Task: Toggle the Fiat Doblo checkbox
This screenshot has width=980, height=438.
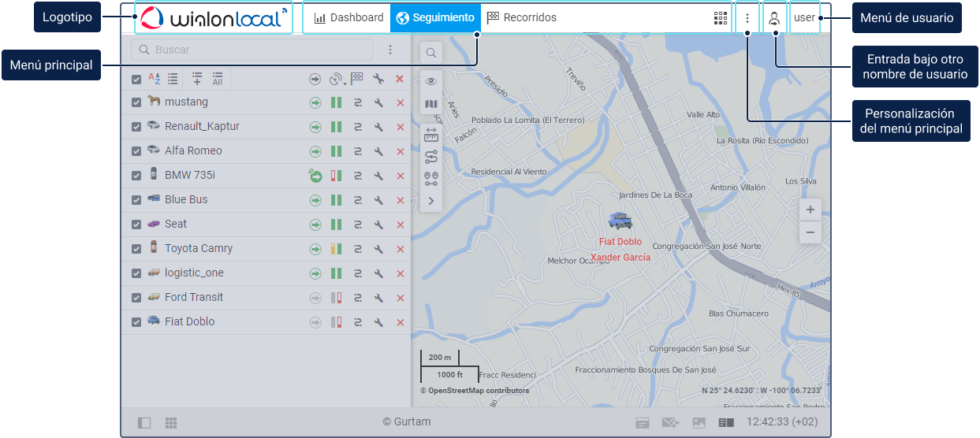Action: pyautogui.click(x=136, y=322)
